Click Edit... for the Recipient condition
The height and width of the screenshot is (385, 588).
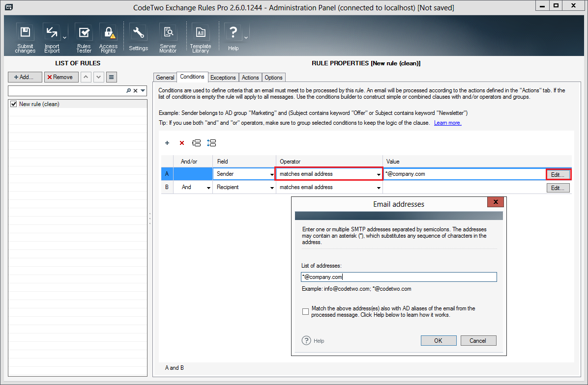pos(558,188)
